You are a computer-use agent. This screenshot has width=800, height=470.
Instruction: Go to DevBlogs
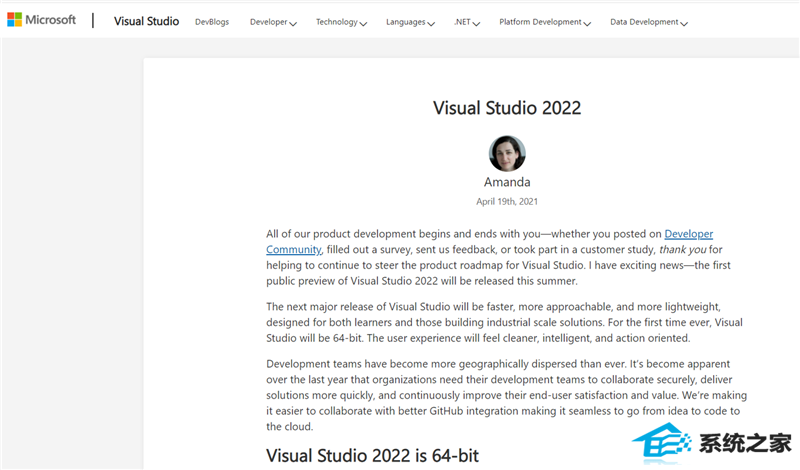(212, 22)
